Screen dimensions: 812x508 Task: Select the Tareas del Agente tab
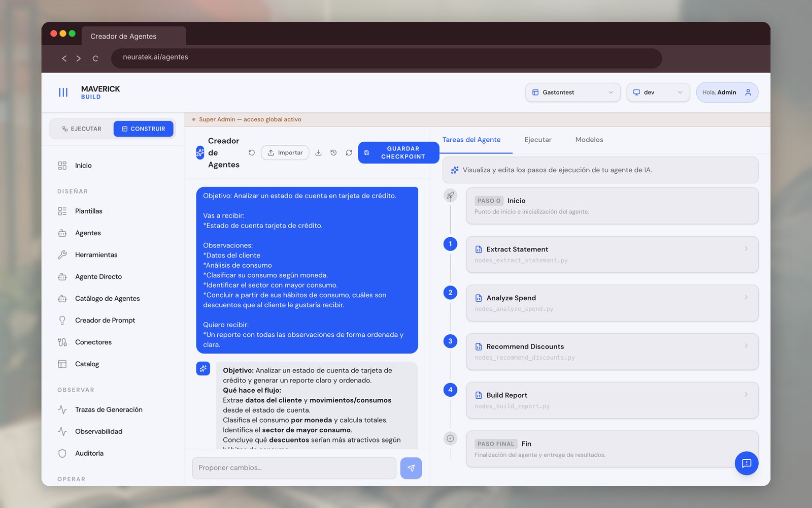[x=471, y=140]
